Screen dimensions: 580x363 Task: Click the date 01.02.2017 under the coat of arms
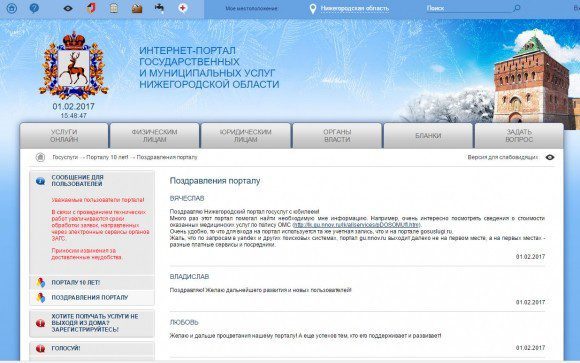point(74,107)
